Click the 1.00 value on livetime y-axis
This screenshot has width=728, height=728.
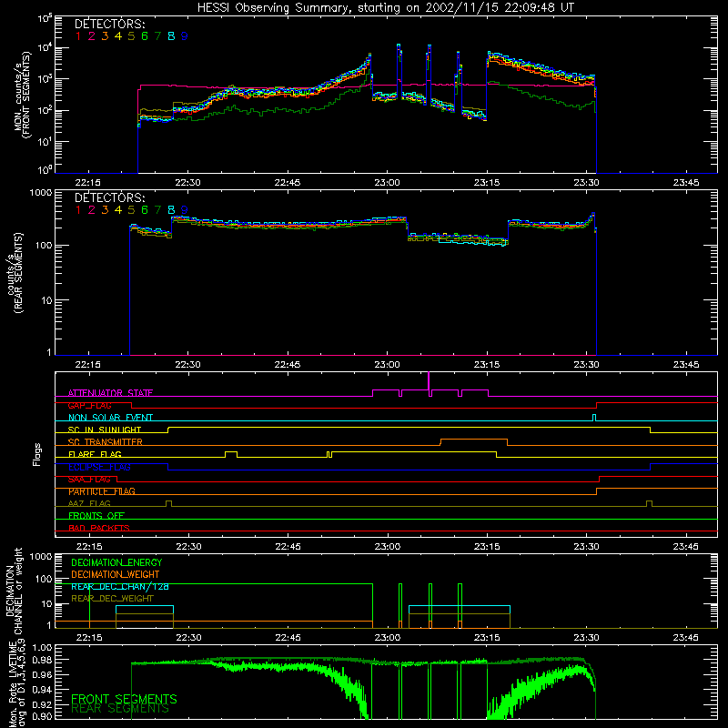pyautogui.click(x=41, y=648)
